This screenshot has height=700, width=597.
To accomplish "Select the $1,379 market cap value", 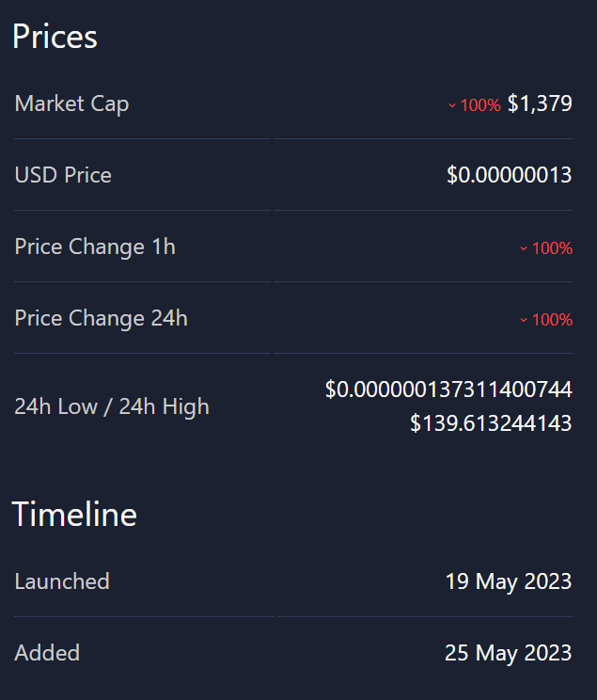I will (x=540, y=103).
